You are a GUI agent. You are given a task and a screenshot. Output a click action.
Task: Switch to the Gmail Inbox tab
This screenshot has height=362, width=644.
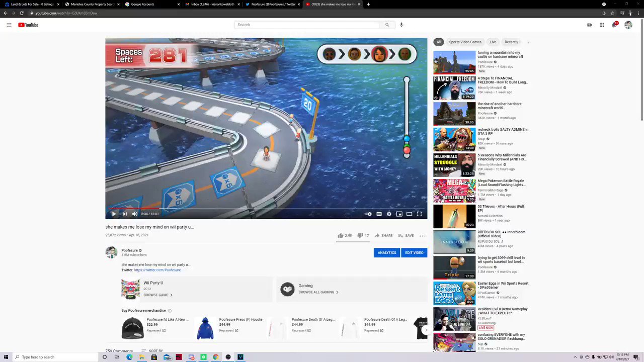(212, 4)
